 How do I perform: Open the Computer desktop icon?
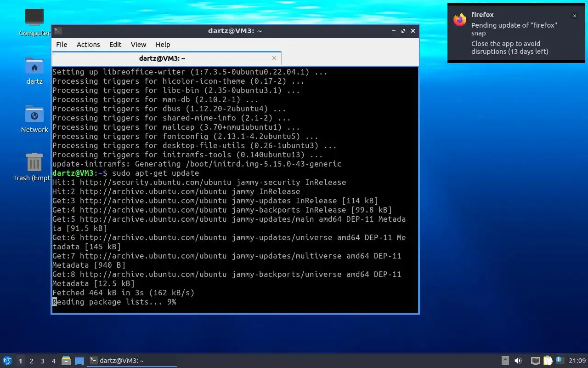click(34, 23)
